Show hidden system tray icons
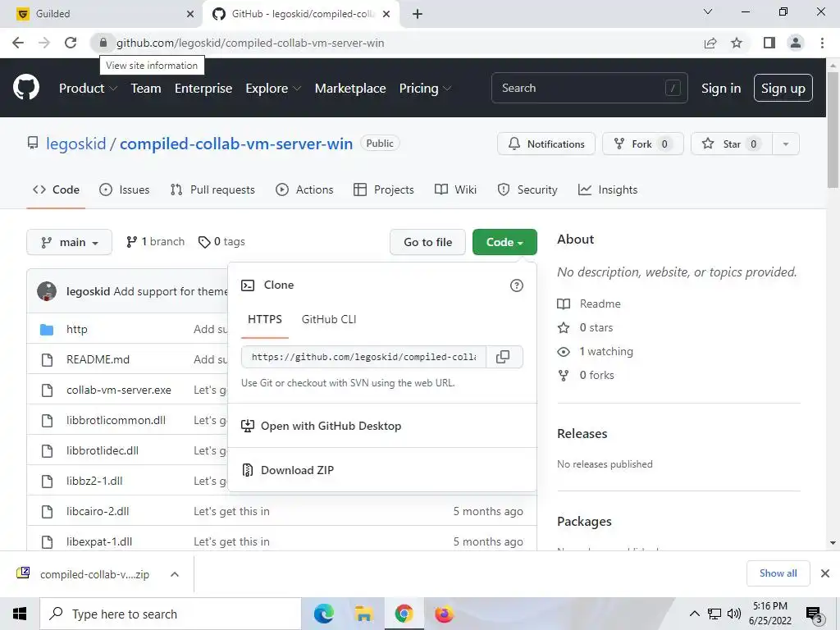840x630 pixels. point(694,614)
